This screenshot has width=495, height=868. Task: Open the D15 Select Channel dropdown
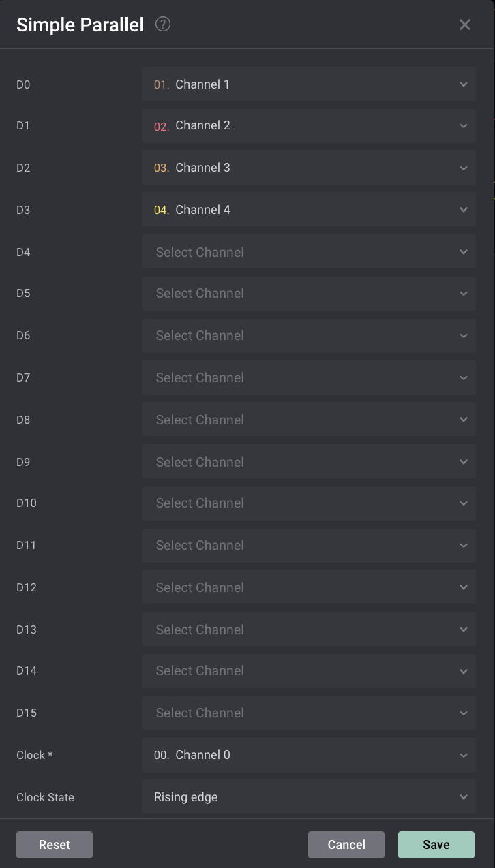[308, 713]
